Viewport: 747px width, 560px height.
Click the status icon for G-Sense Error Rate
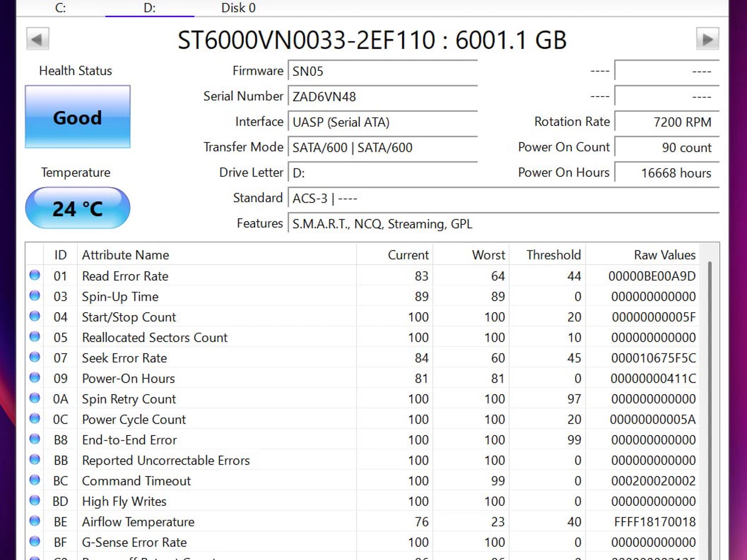click(x=35, y=541)
